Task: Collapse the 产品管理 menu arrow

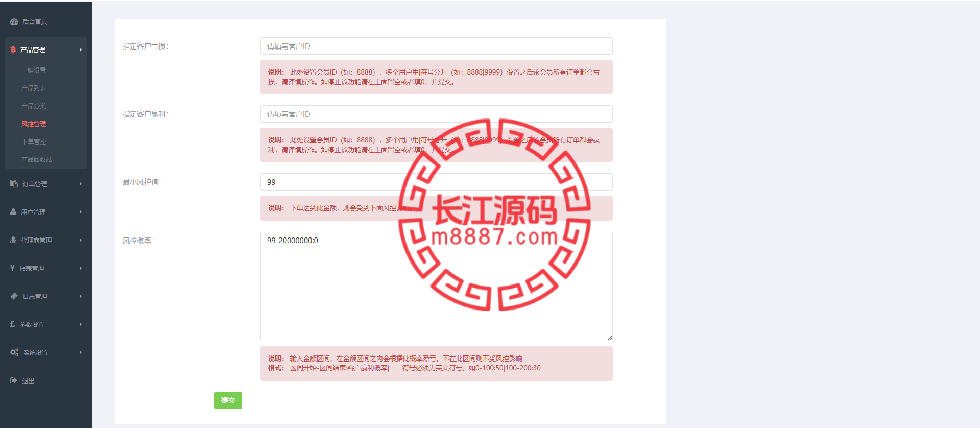Action: point(81,50)
